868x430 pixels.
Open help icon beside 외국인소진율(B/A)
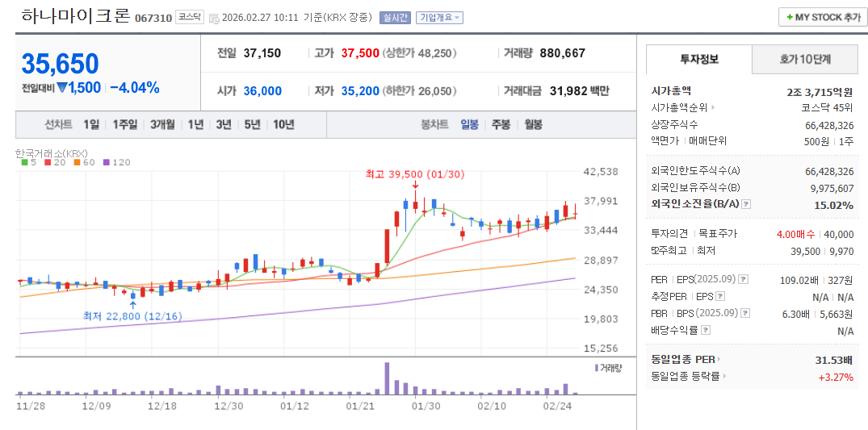(x=746, y=204)
